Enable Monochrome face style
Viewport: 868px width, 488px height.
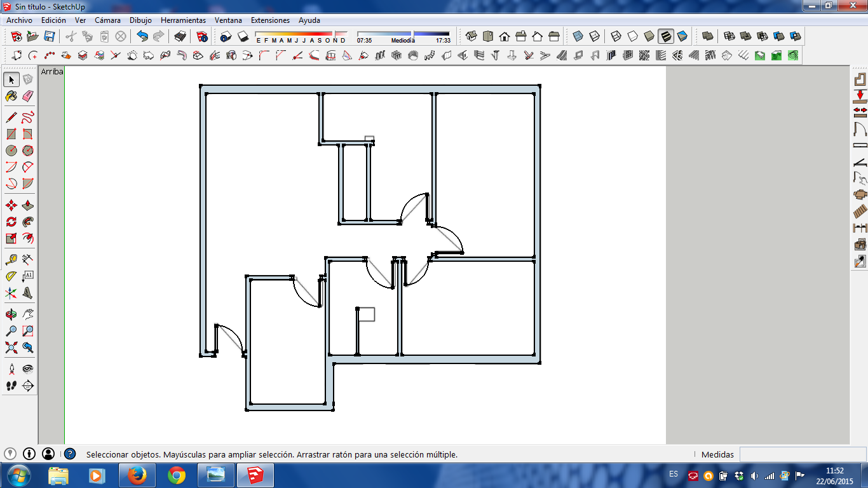(682, 36)
